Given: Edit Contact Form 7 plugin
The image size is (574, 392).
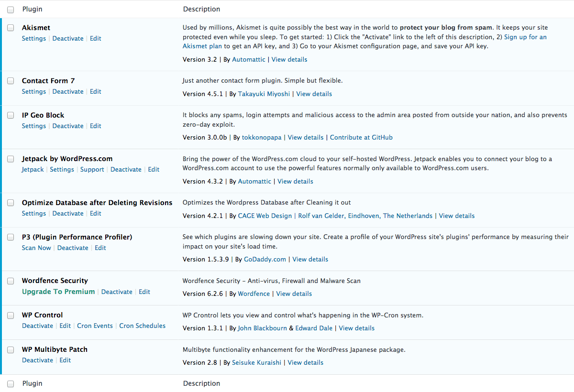Looking at the screenshot, I should tap(96, 91).
